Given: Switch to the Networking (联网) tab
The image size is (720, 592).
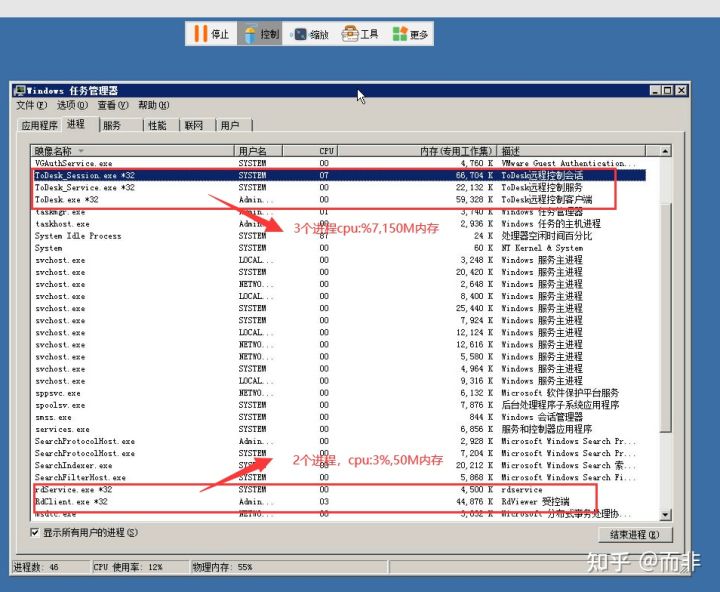Looking at the screenshot, I should (197, 125).
